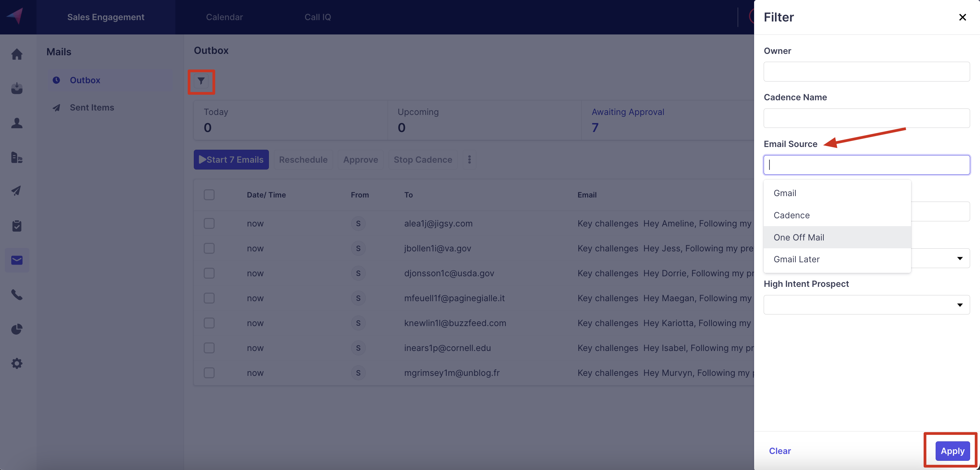This screenshot has height=470, width=980.
Task: Open the reports pie chart icon
Action: click(17, 329)
